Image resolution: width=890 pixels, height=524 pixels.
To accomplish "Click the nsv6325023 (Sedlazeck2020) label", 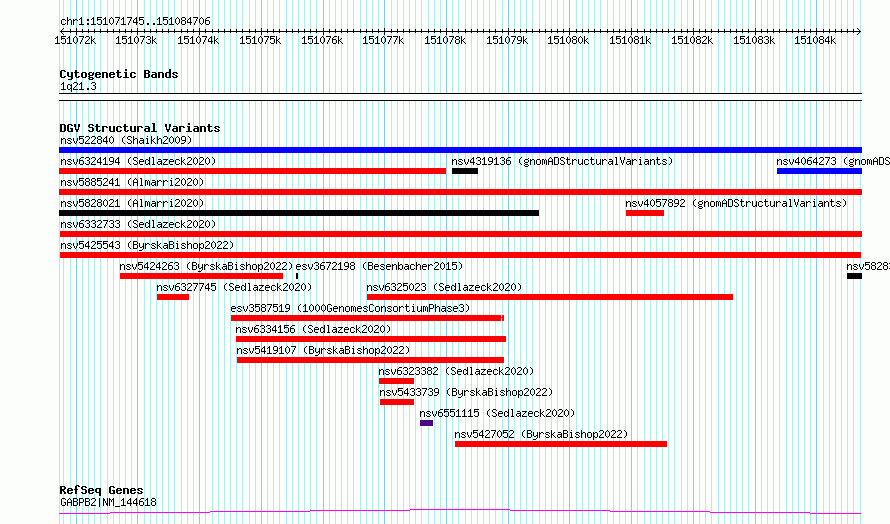I will [x=444, y=287].
